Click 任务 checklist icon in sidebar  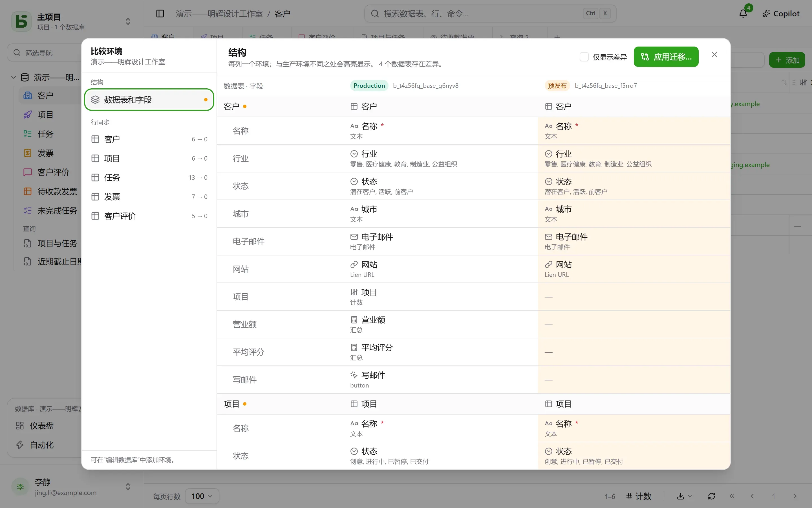[x=28, y=134]
